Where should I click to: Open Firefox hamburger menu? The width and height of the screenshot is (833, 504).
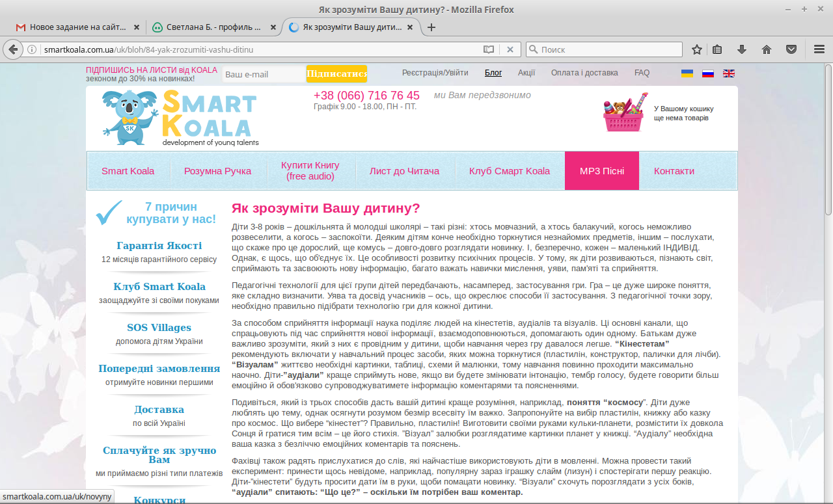[x=819, y=49]
